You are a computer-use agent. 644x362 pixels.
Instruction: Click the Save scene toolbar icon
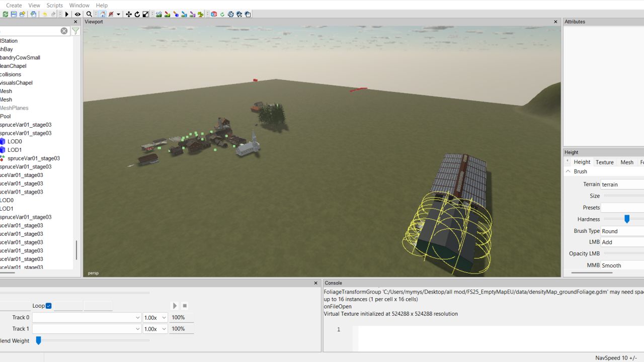[14, 15]
